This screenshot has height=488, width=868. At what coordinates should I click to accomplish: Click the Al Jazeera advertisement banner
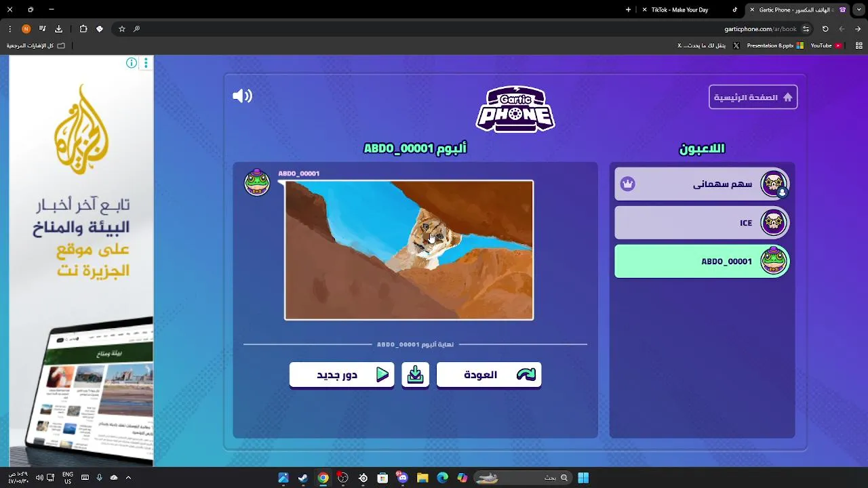coord(81,261)
